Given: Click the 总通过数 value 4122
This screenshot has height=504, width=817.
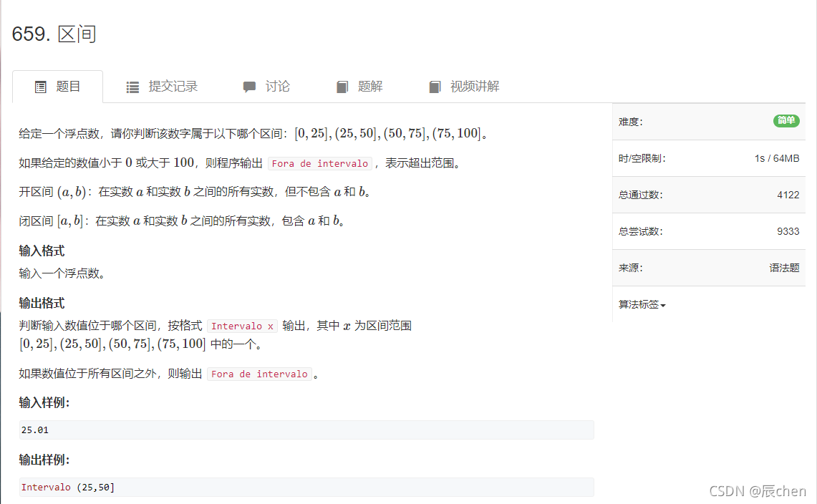Looking at the screenshot, I should 788,195.
